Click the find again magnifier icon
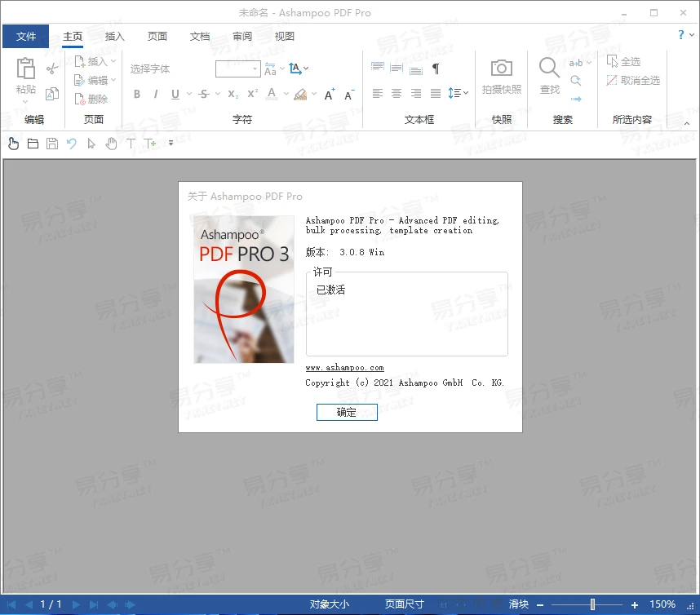This screenshot has height=615, width=700. [576, 80]
